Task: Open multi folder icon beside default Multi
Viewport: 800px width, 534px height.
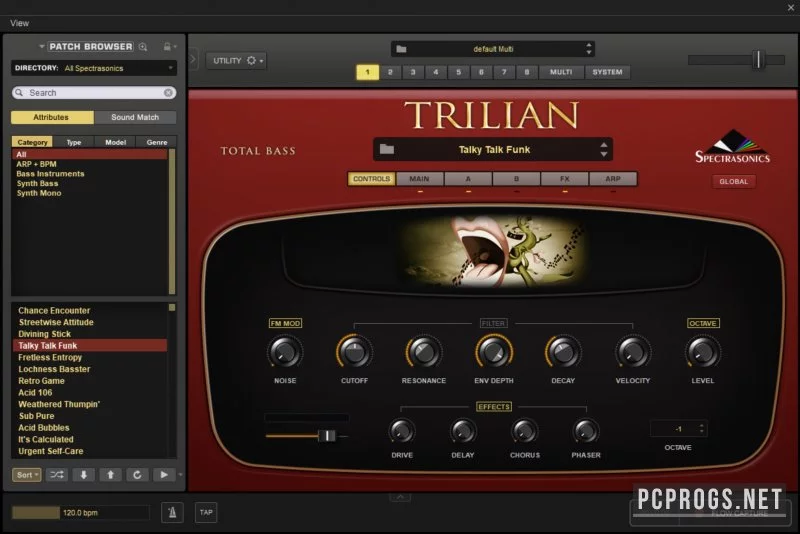Action: [402, 49]
